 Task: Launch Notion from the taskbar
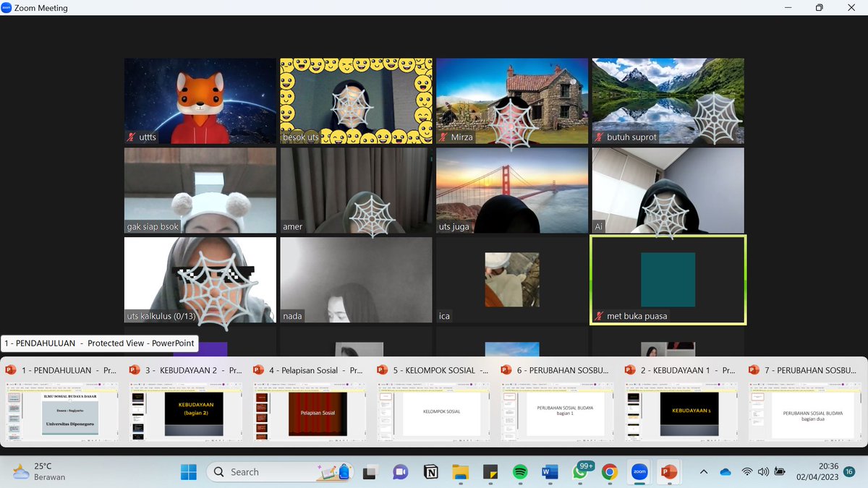[x=430, y=472]
